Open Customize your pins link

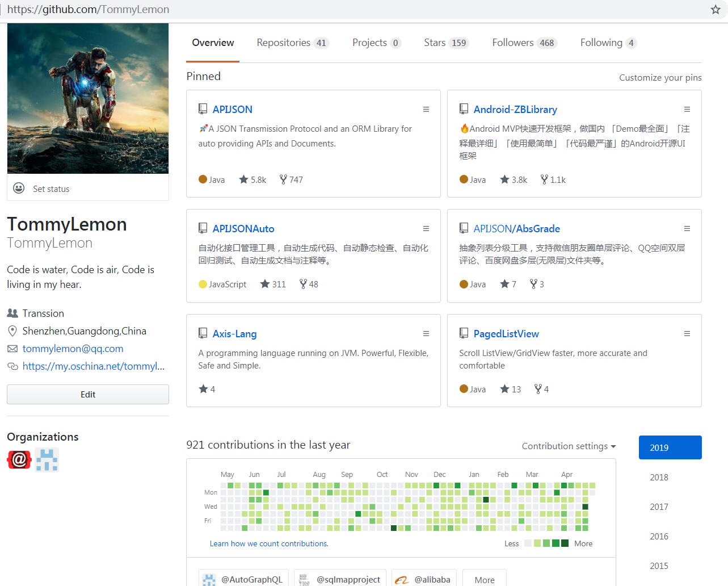pos(660,78)
